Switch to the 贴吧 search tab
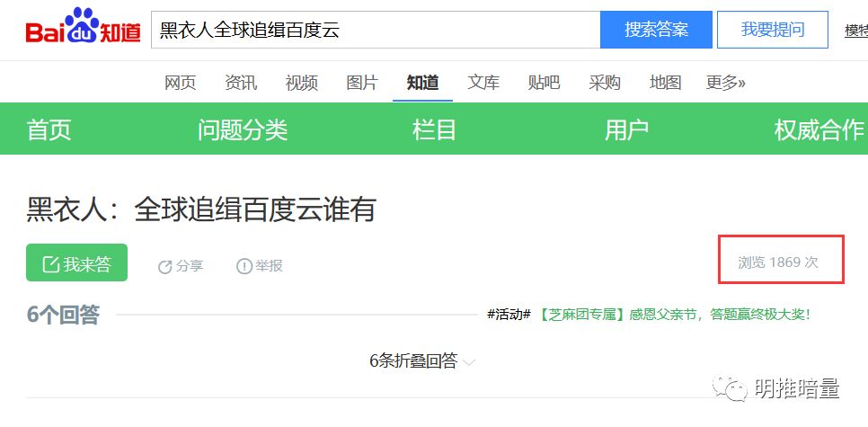 point(545,83)
